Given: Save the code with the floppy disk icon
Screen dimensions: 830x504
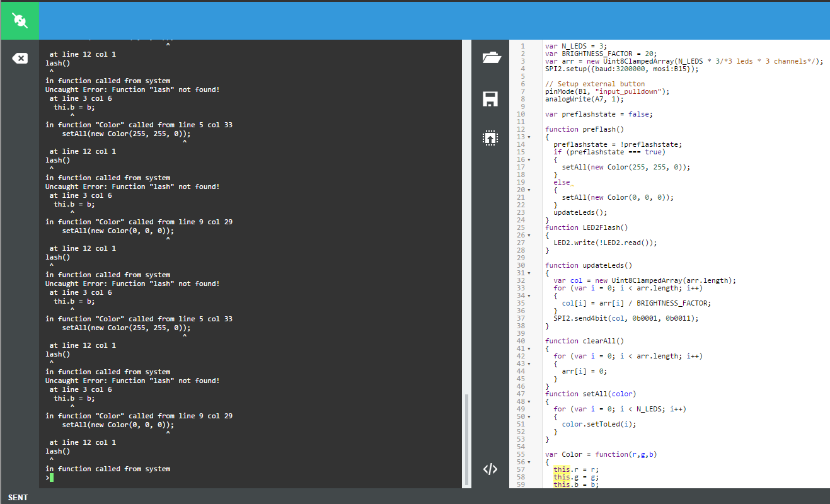Looking at the screenshot, I should [x=490, y=99].
